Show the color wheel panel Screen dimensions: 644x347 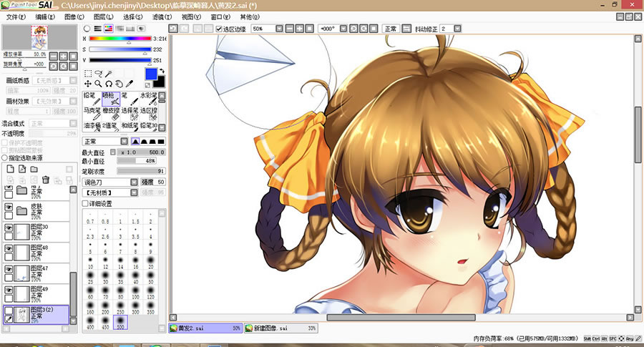point(87,29)
